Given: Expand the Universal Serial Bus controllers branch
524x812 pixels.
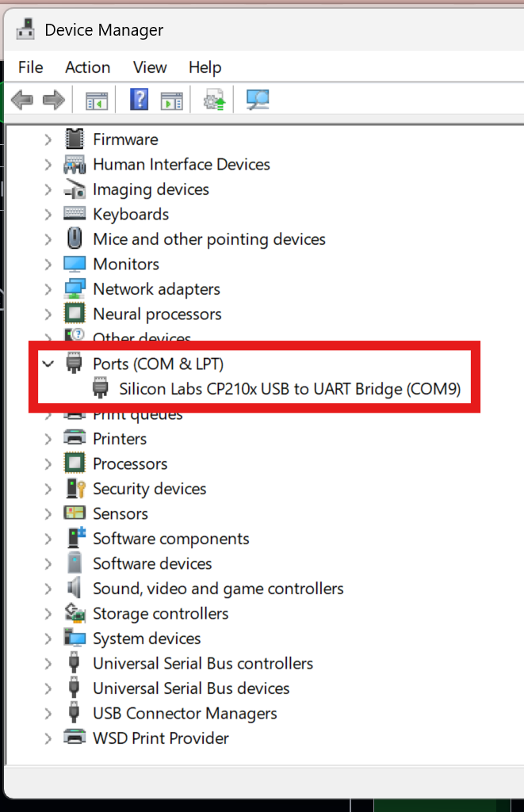Looking at the screenshot, I should 48,663.
